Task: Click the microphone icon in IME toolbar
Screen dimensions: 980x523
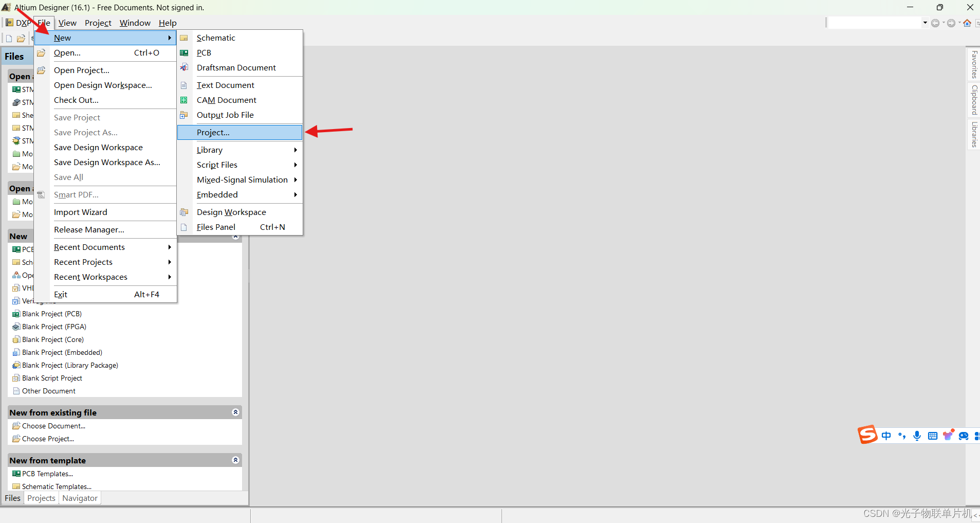Action: click(x=917, y=436)
